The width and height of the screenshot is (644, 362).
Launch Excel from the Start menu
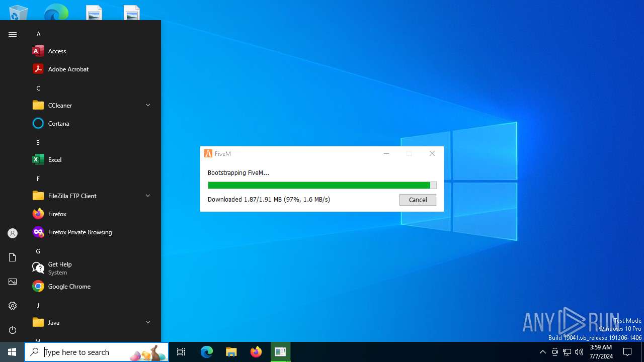click(93, 159)
